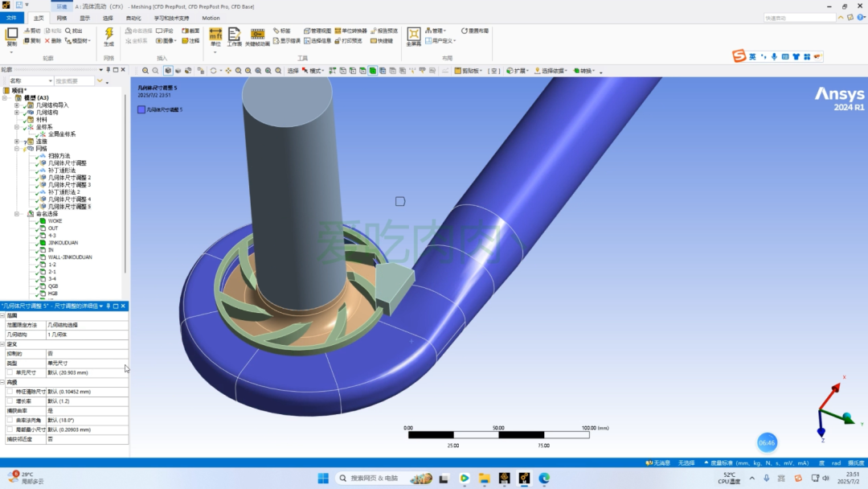The image size is (868, 489).
Task: Click the pan arrows tool in graphics toolbar
Action: (228, 71)
